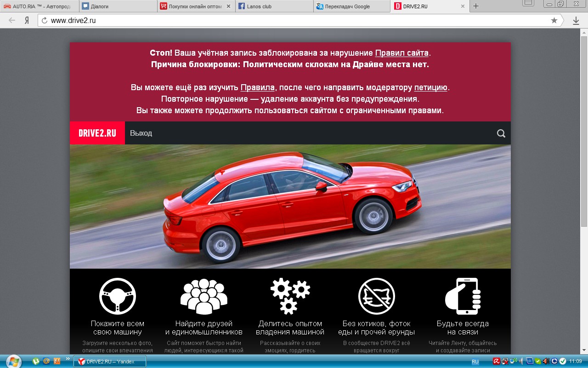Viewport: 588px width, 368px height.
Task: Click the DRIVE2.RU red logo
Action: pyautogui.click(x=97, y=133)
